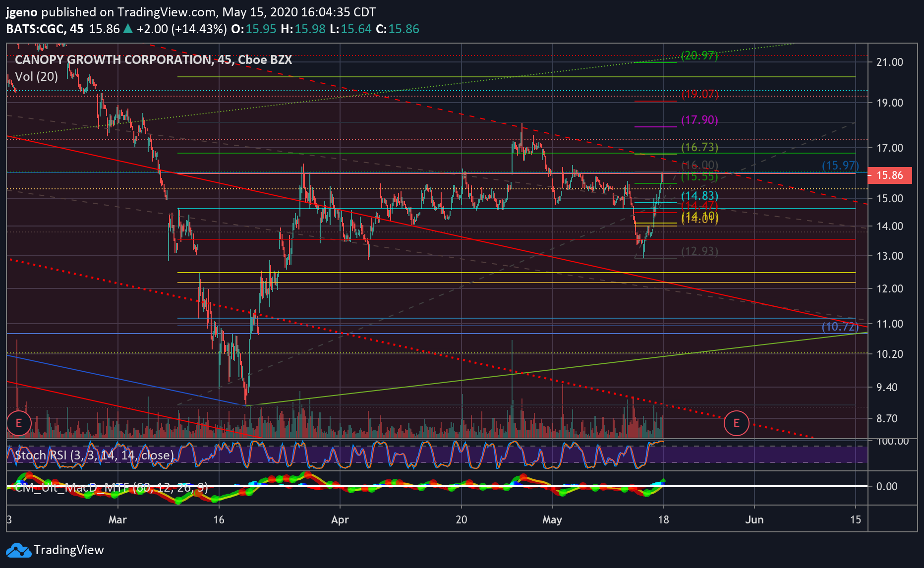This screenshot has height=568, width=924.
Task: Click the 17.00 price axis label
Action: pos(890,148)
